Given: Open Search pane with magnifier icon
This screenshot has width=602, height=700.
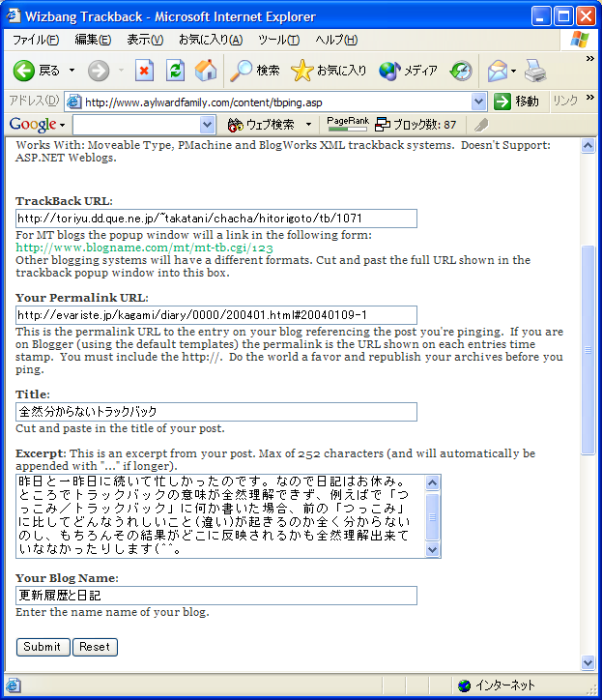Looking at the screenshot, I should (255, 71).
